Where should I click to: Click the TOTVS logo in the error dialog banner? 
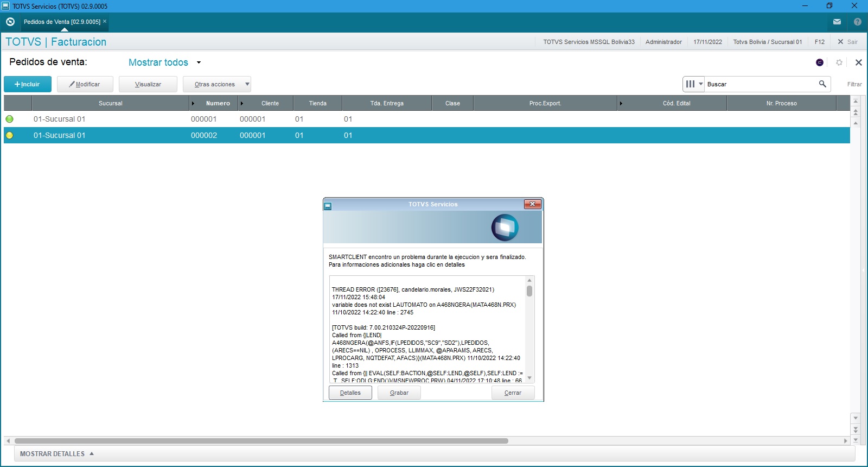pyautogui.click(x=505, y=227)
